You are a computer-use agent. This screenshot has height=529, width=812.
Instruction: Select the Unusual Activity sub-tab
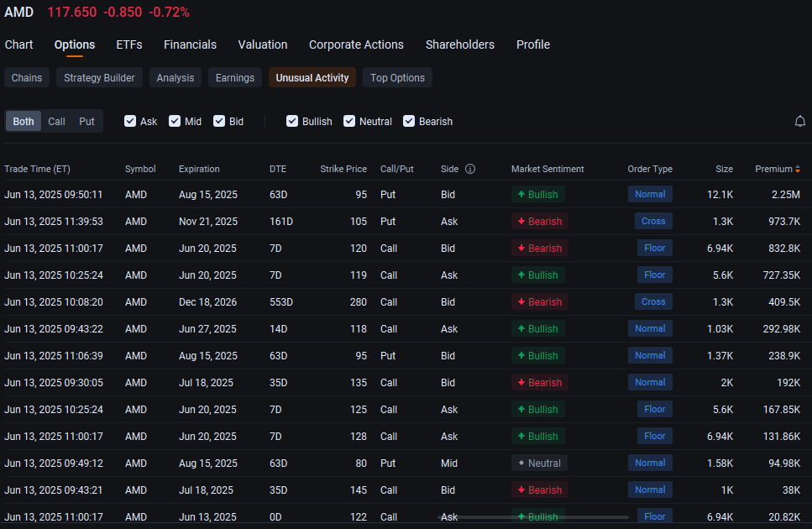click(x=312, y=77)
